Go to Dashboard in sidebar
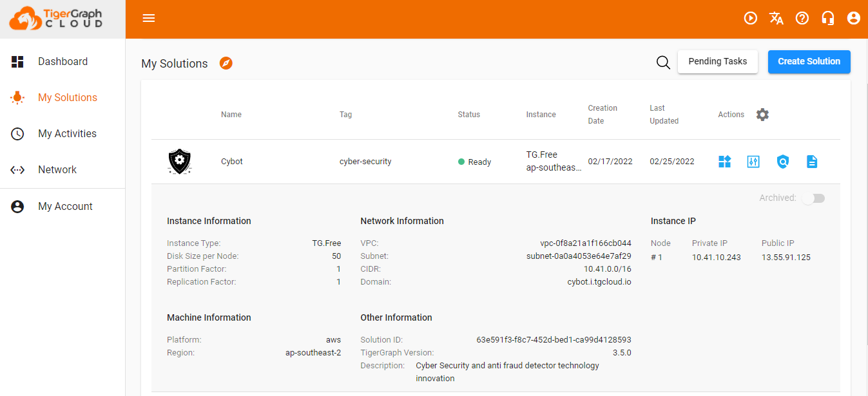Viewport: 868px width, 396px height. (x=63, y=62)
